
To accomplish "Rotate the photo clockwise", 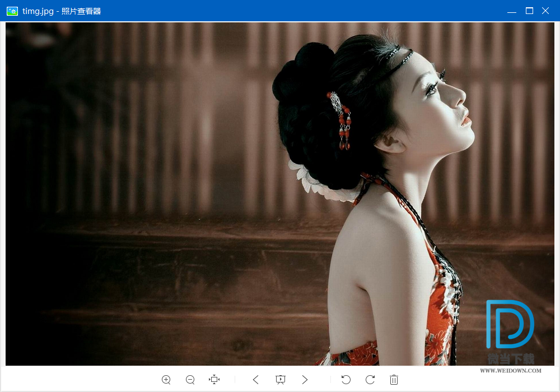I will pos(370,380).
